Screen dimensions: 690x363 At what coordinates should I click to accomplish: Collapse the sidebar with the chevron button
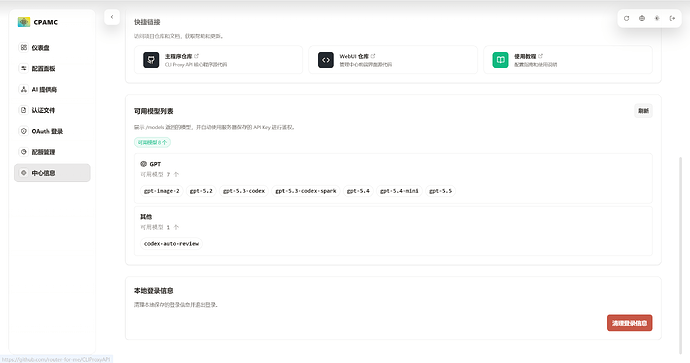(112, 17)
